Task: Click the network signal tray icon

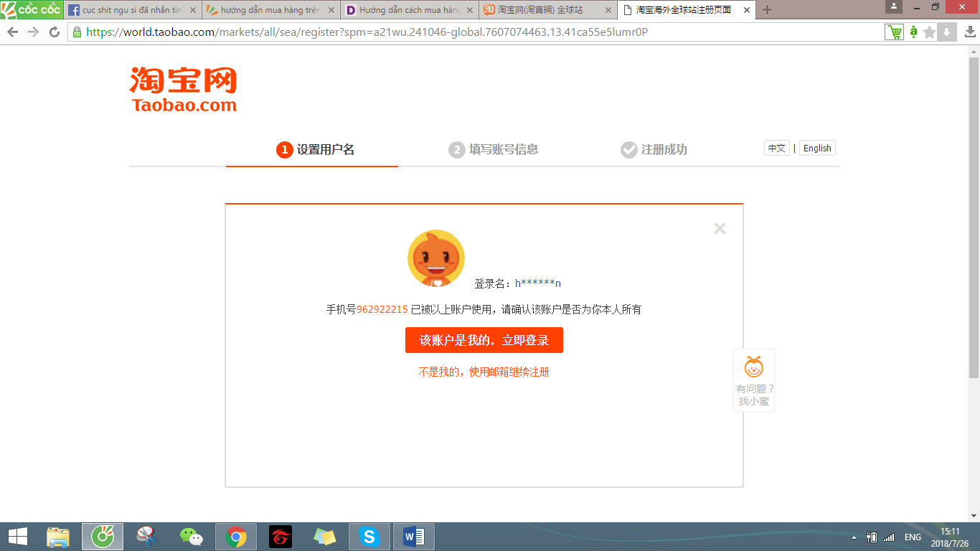Action: click(x=890, y=537)
